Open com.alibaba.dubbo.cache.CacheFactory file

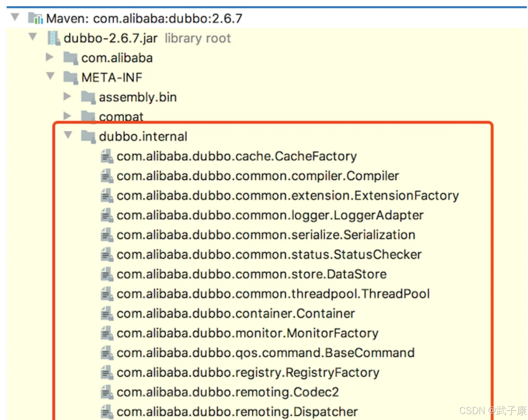pyautogui.click(x=237, y=156)
